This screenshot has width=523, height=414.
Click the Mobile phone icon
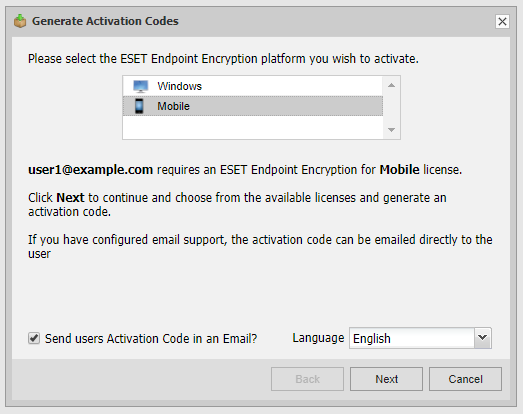point(139,106)
